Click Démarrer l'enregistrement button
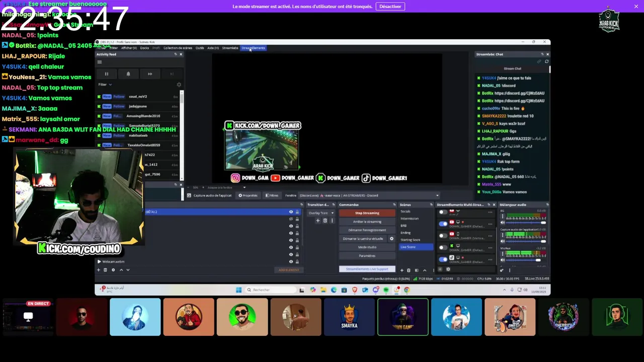This screenshot has height=362, width=644. coord(367,230)
